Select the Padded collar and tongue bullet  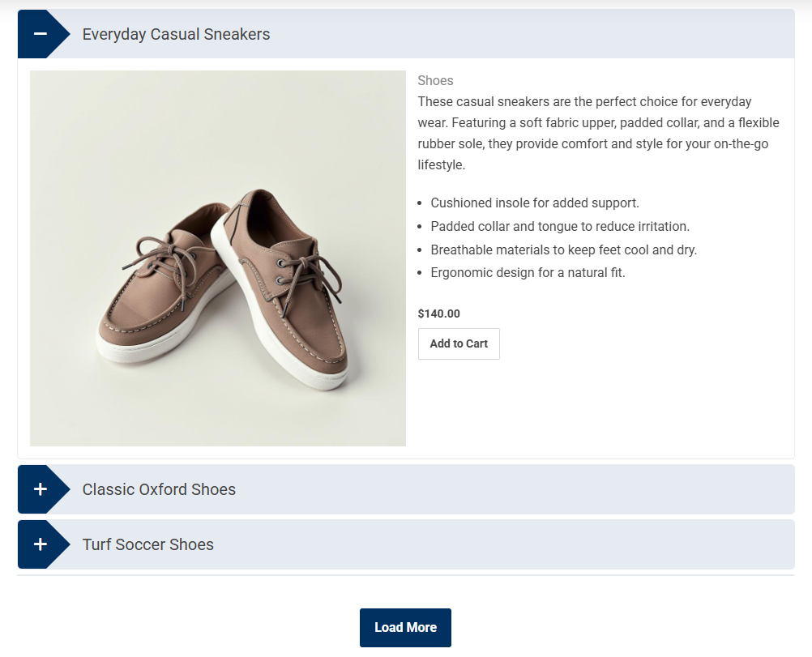point(559,226)
